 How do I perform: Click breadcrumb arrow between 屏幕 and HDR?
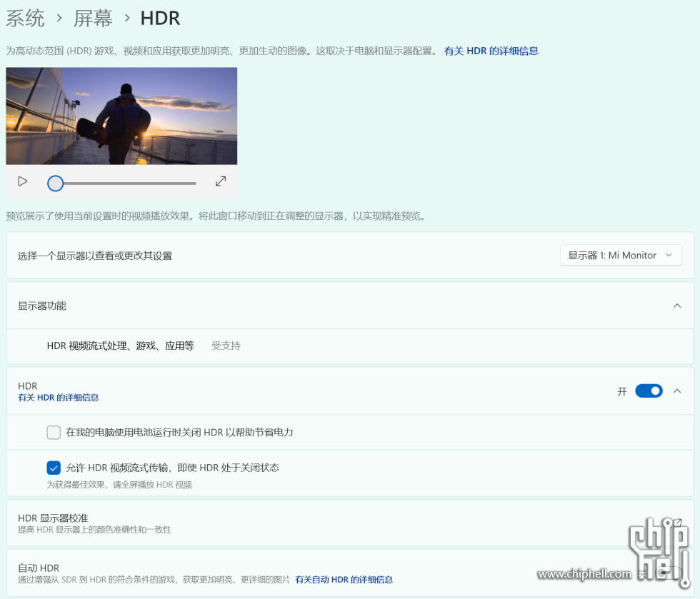pyautogui.click(x=126, y=18)
